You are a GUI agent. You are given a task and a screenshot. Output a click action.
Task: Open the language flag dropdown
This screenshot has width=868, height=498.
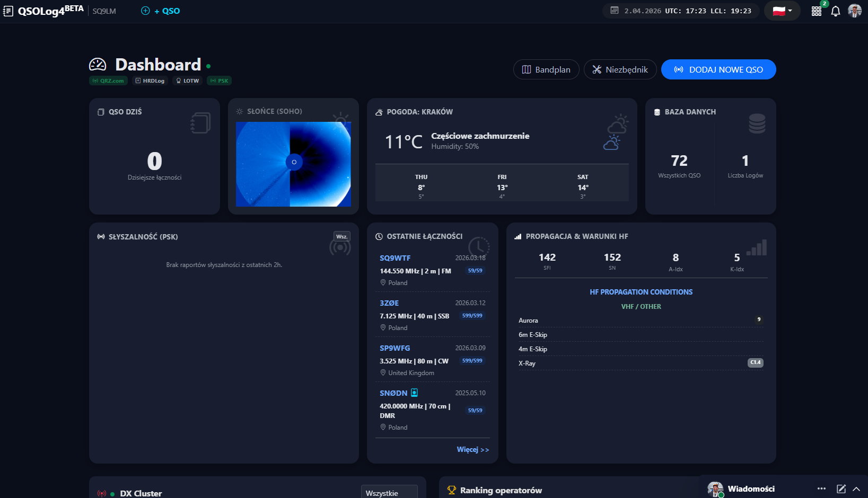point(782,11)
